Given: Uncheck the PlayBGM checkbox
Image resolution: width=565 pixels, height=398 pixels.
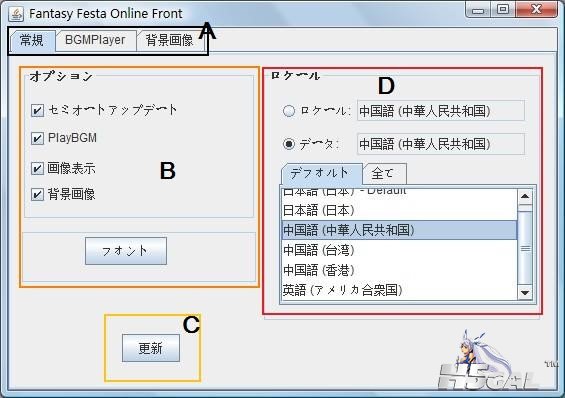Looking at the screenshot, I should [37, 138].
